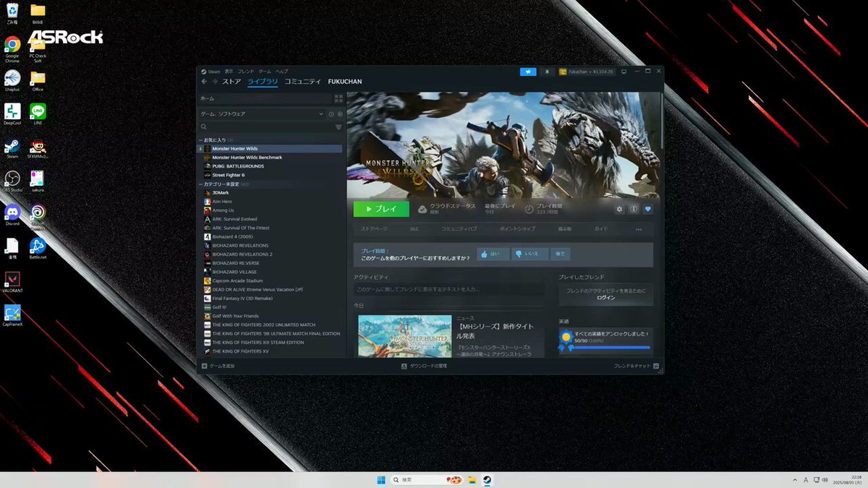The image size is (868, 488).
Task: Click the 後で button
Action: click(561, 254)
